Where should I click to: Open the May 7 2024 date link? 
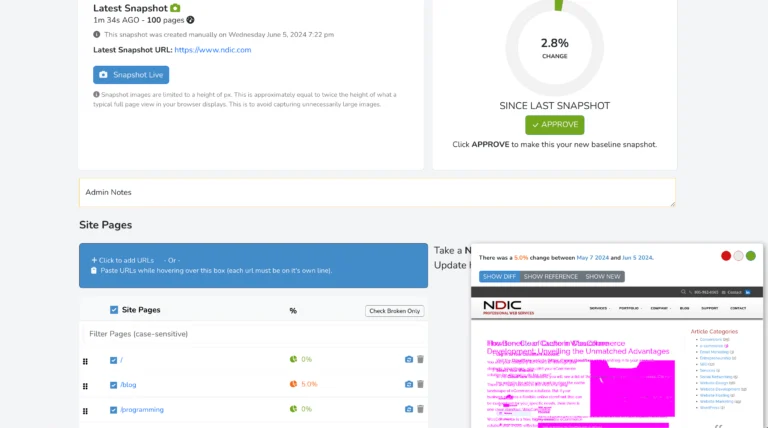592,258
